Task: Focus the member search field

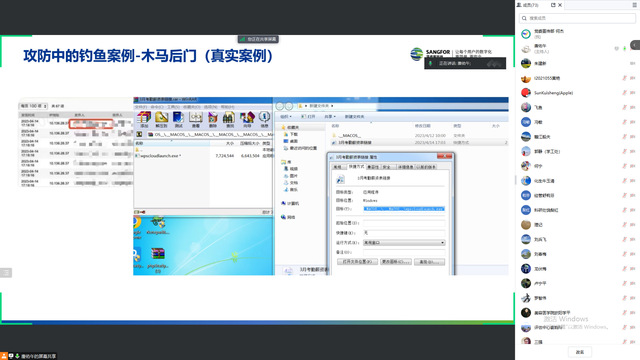Action: [577, 18]
